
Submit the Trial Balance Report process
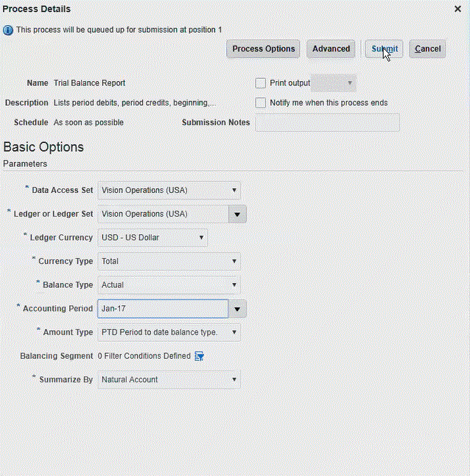click(385, 49)
